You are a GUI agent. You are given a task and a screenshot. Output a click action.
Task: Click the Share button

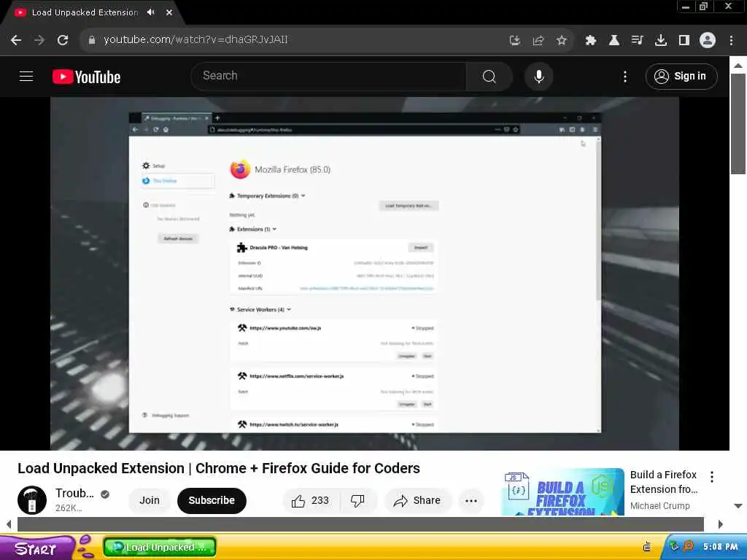(417, 500)
